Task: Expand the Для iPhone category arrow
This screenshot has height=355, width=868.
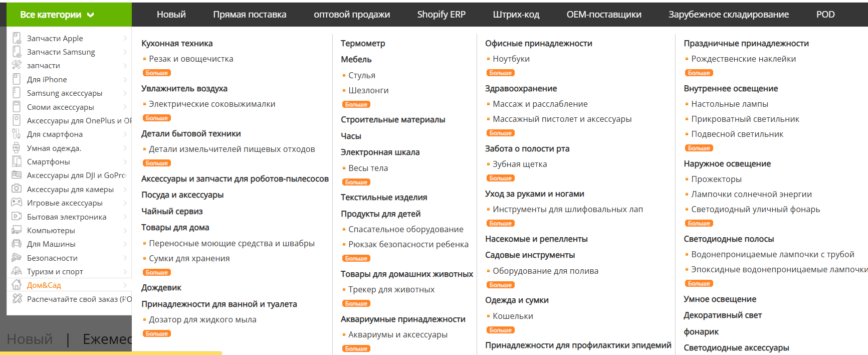Action: (x=125, y=79)
